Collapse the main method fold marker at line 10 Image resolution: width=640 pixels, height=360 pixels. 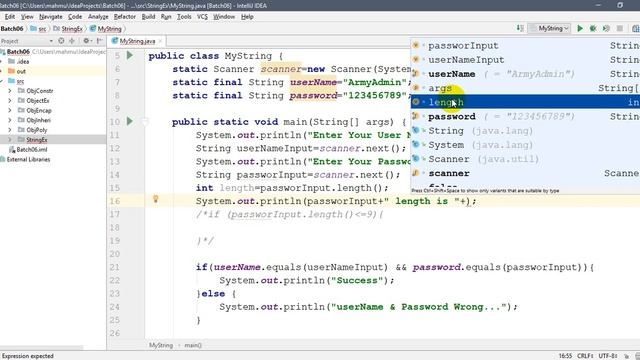145,121
